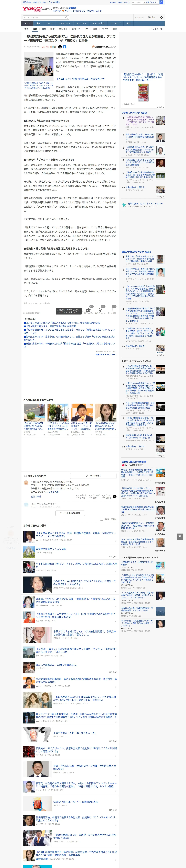Click the 選挙で気をつけたいネットリテラシー banner
186x868 pixels.
point(143,205)
